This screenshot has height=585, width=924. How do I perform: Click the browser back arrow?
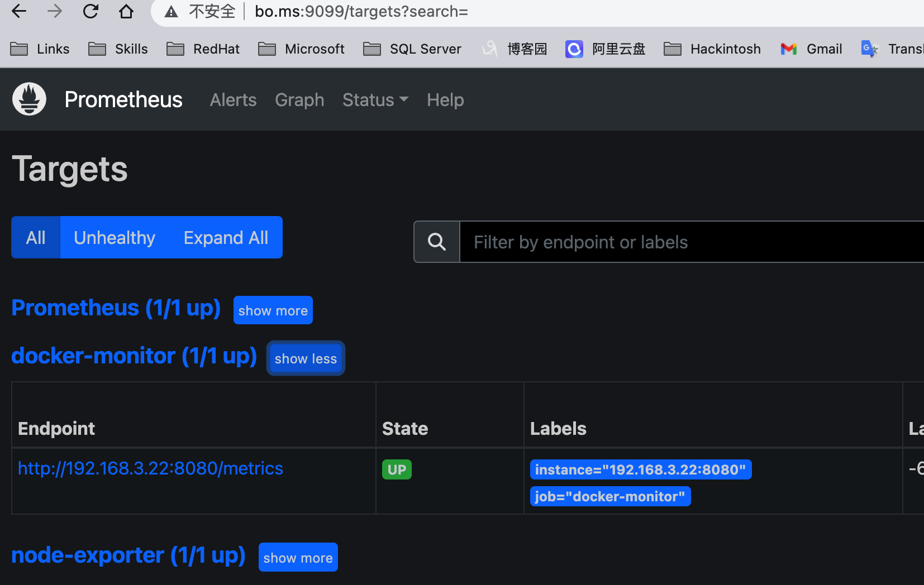pos(19,11)
